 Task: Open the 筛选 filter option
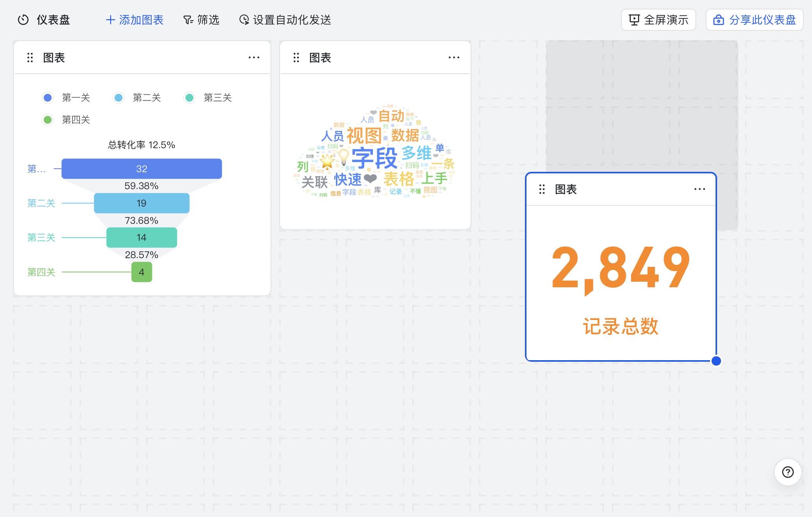coord(201,20)
